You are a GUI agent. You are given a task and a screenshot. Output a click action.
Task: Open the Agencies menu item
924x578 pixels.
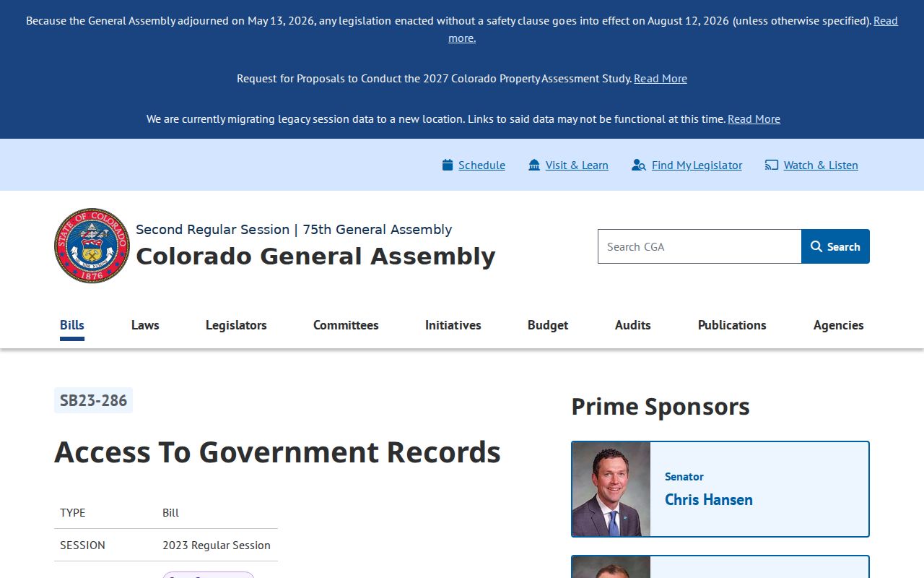838,325
